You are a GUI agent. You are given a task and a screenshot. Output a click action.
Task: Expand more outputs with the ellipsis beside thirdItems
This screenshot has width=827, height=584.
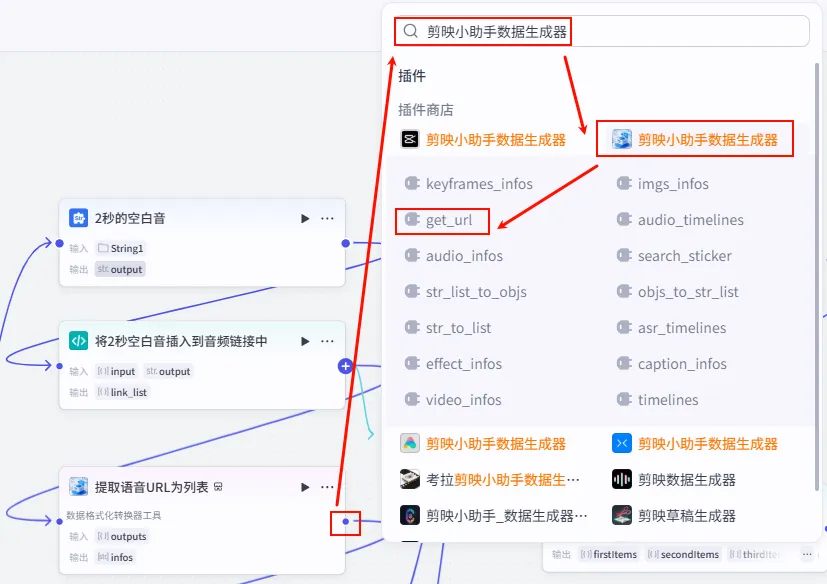(806, 554)
